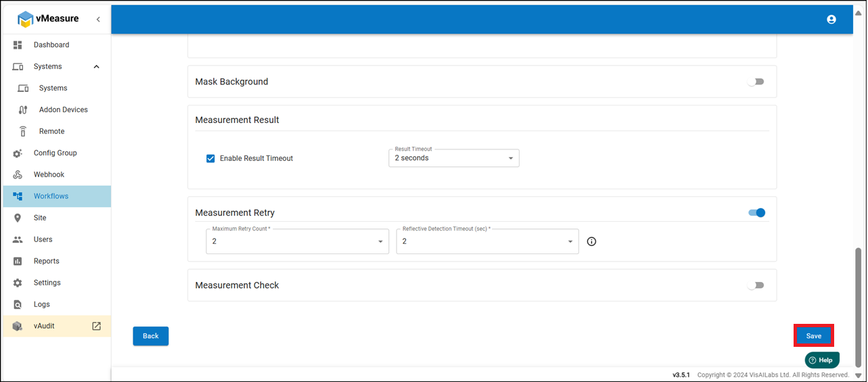This screenshot has height=382, width=868.
Task: Click the Back button
Action: point(150,336)
